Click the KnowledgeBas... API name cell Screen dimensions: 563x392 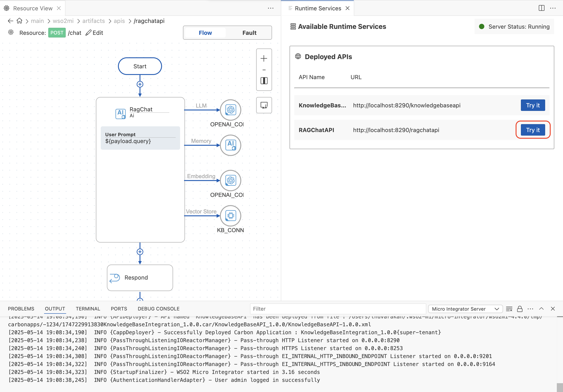coord(322,105)
